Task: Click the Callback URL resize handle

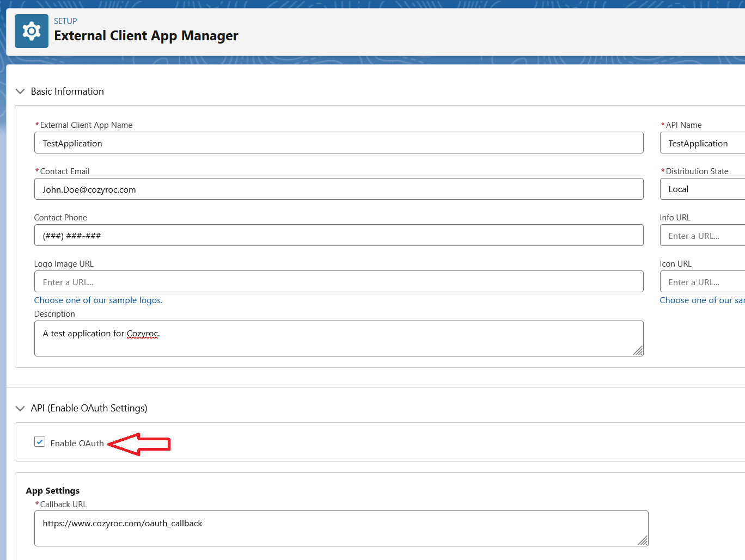Action: 643,540
